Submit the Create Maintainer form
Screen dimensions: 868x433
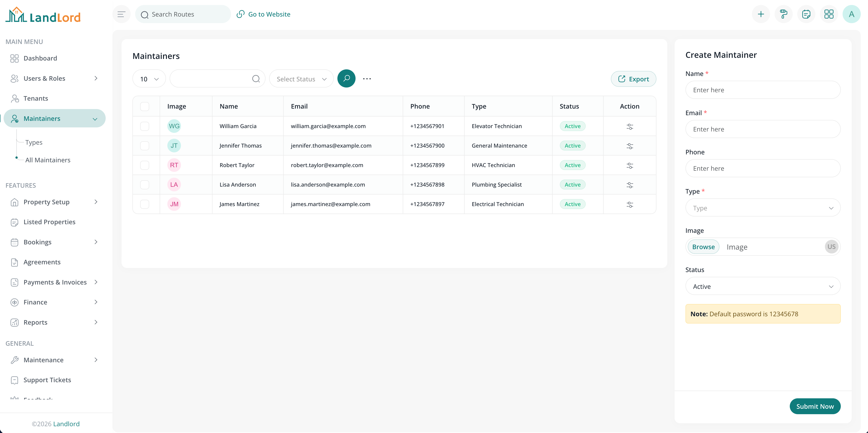(815, 406)
